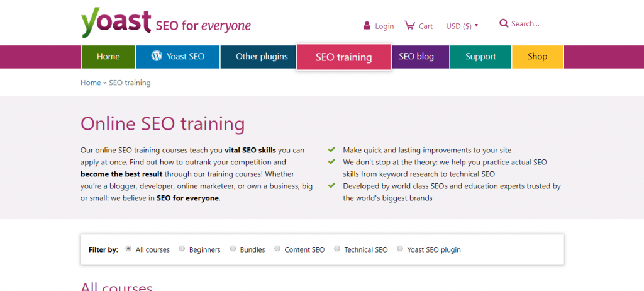Click the "become the best result" bold text
Image resolution: width=644 pixels, height=291 pixels.
(121, 174)
